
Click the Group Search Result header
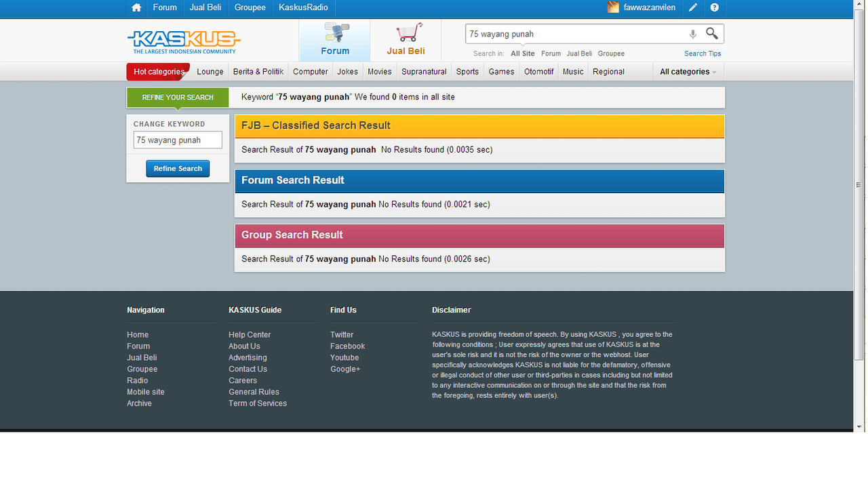pos(479,235)
